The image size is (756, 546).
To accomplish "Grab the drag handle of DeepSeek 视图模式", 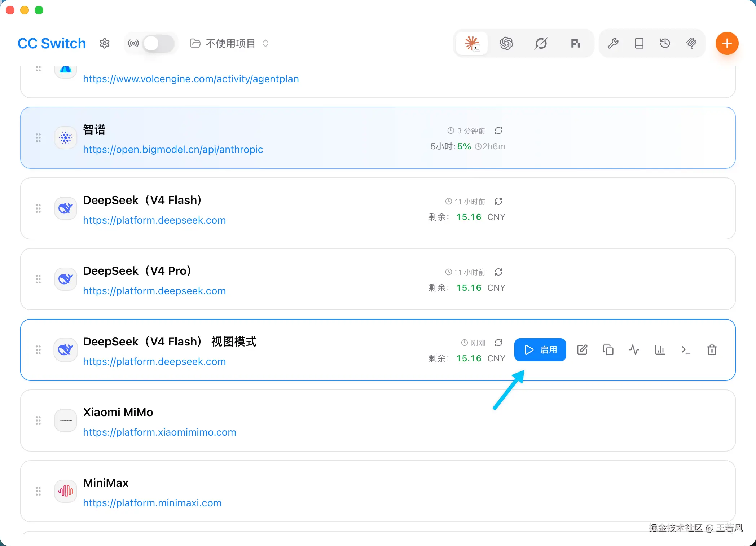I will pyautogui.click(x=38, y=350).
